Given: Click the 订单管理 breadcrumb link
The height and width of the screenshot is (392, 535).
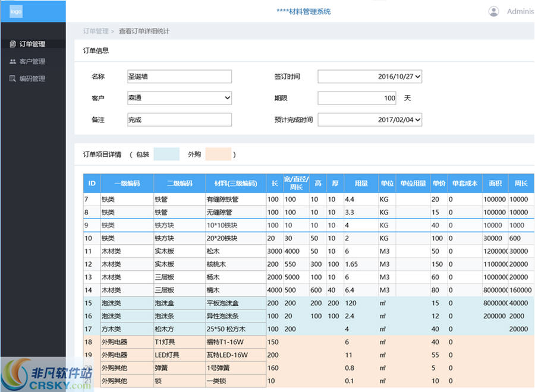Looking at the screenshot, I should pos(96,31).
